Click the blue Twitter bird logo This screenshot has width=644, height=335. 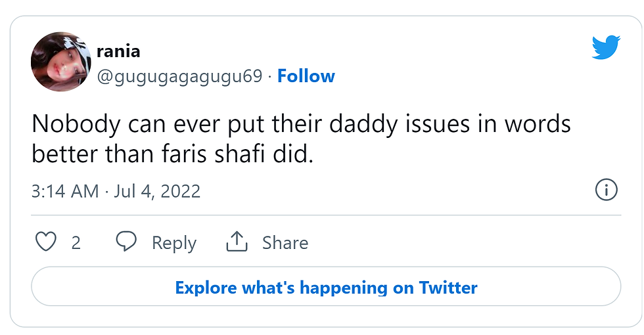[x=606, y=47]
